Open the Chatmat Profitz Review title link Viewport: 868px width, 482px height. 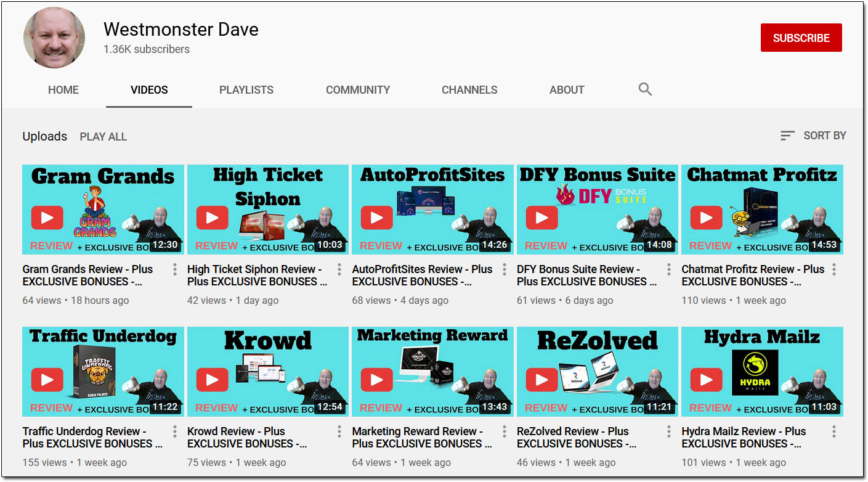point(753,276)
